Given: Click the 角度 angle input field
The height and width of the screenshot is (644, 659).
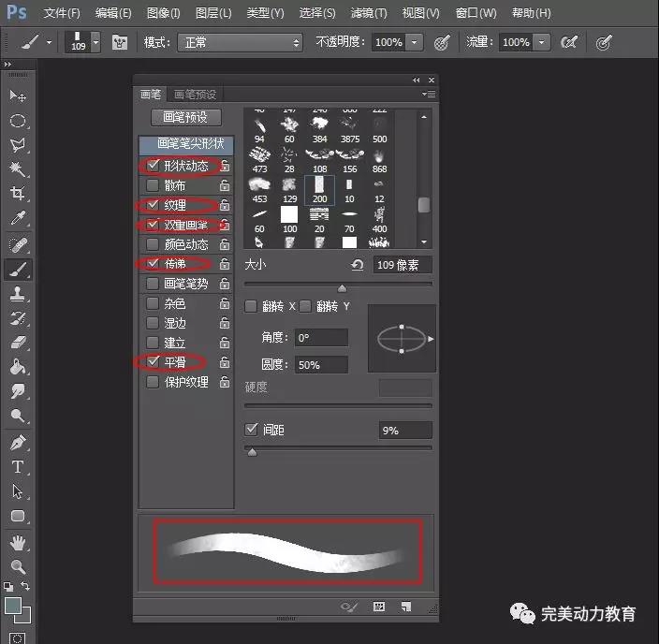Looking at the screenshot, I should pos(321,337).
